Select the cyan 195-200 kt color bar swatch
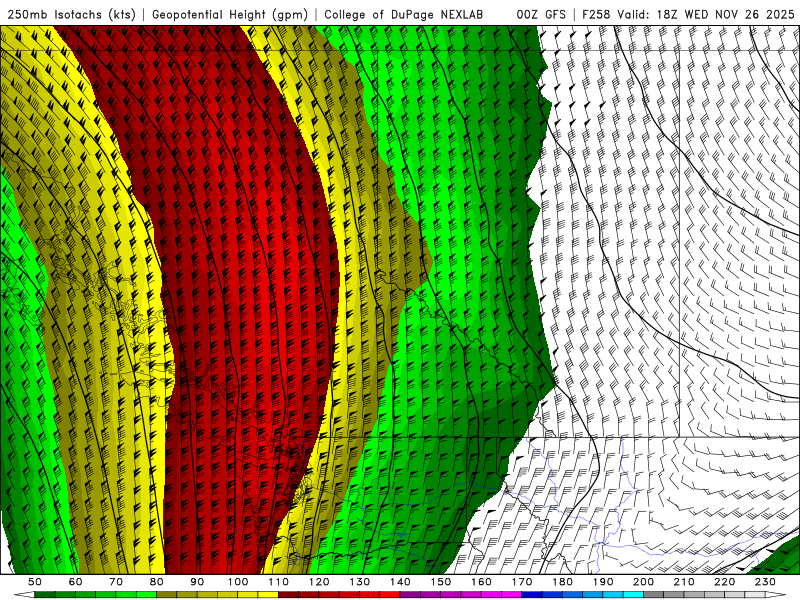Viewport: 800px width, 600px height. (x=633, y=595)
